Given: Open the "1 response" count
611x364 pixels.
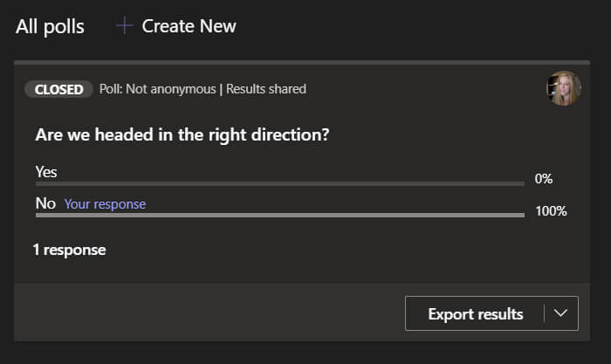Looking at the screenshot, I should click(x=69, y=250).
